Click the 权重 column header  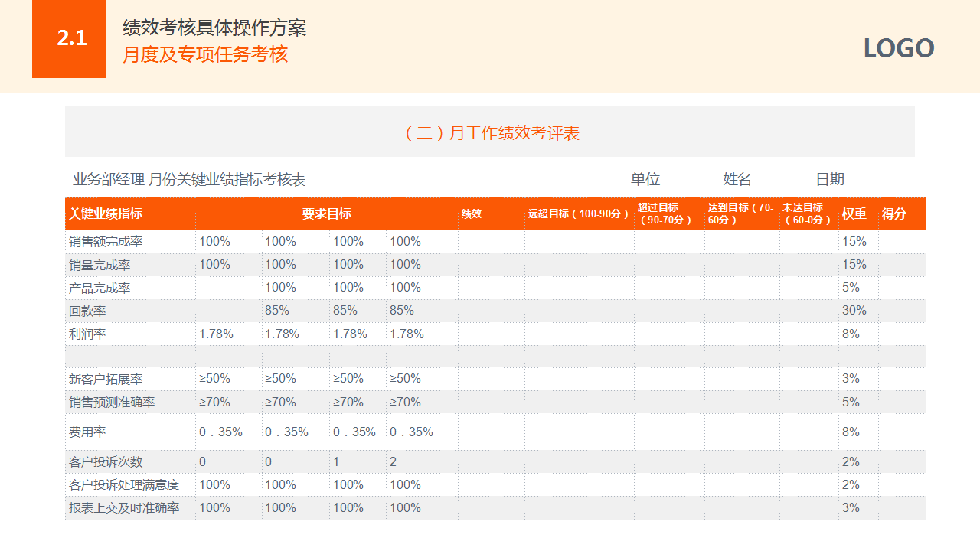(855, 214)
